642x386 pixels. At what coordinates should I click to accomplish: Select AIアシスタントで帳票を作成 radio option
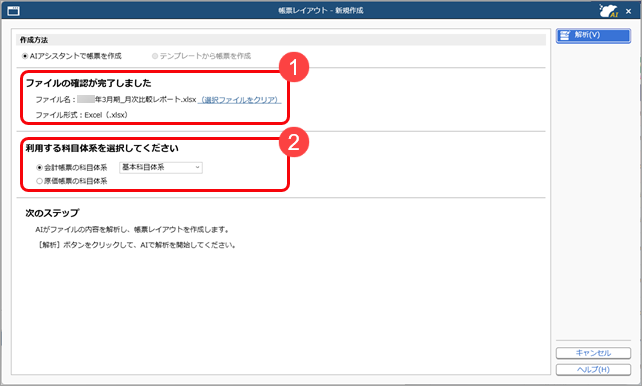[72, 56]
